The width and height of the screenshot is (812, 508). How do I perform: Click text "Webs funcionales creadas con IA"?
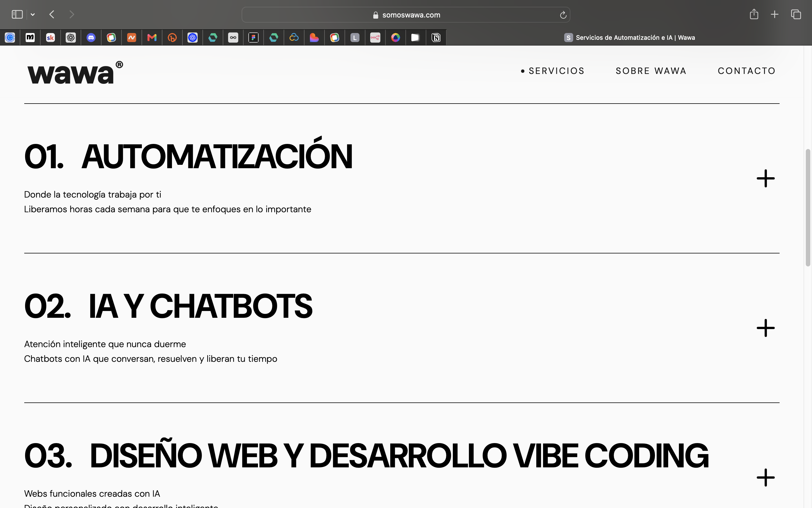point(92,494)
